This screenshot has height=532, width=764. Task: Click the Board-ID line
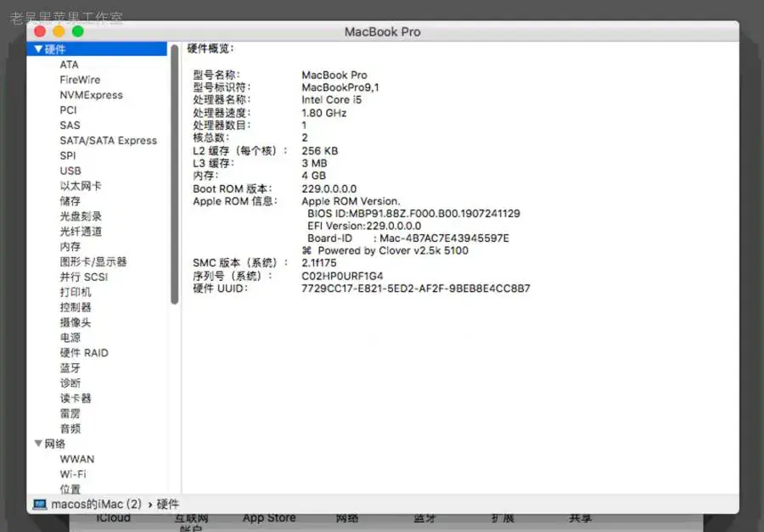pos(407,238)
